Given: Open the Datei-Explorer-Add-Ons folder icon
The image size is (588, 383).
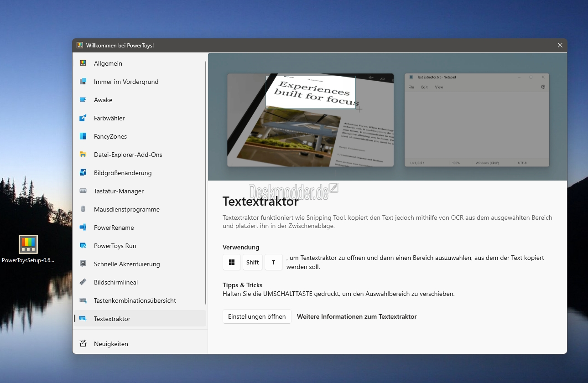Looking at the screenshot, I should pyautogui.click(x=83, y=155).
